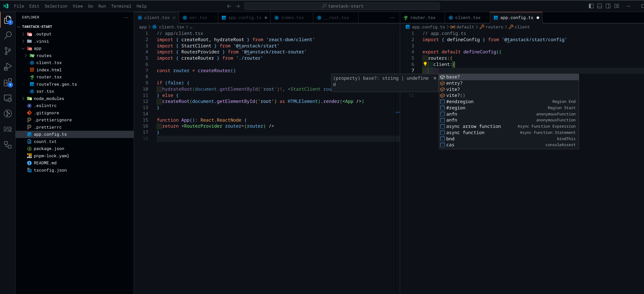Toggle the primary side bar layout icon
644x294 pixels.
[591, 6]
